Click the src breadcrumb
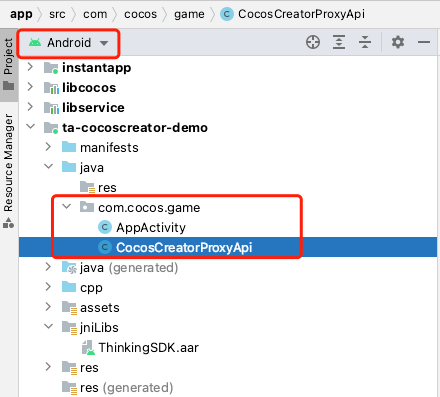This screenshot has height=397, width=440. (x=57, y=14)
